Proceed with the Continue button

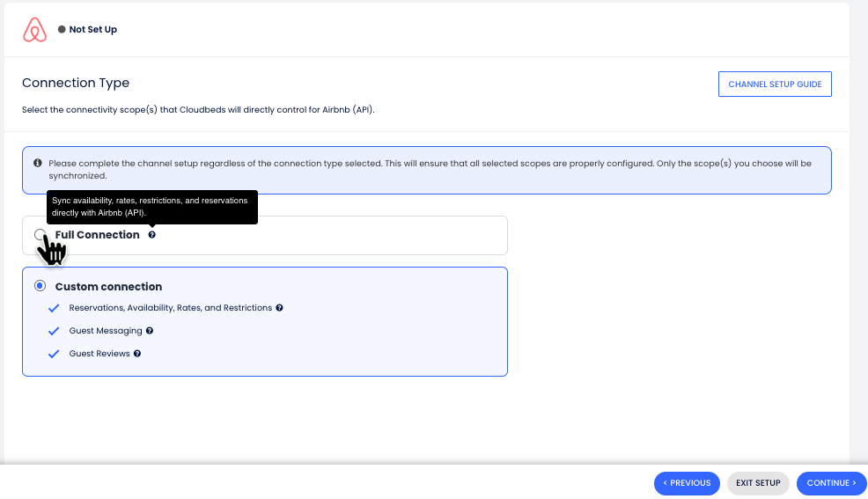coord(831,483)
